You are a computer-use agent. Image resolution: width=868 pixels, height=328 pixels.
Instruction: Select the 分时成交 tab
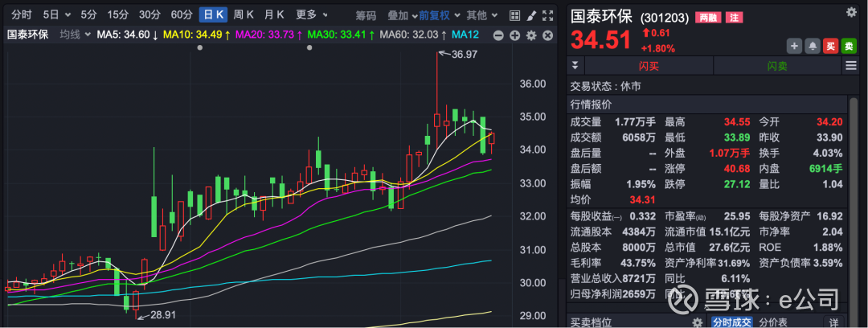pyautogui.click(x=731, y=322)
